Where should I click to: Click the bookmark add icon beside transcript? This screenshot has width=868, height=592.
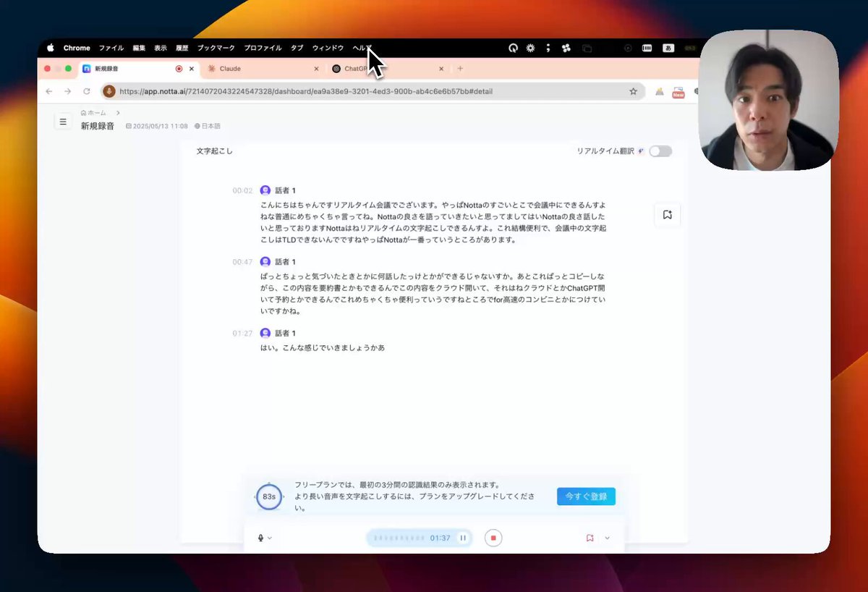click(667, 215)
